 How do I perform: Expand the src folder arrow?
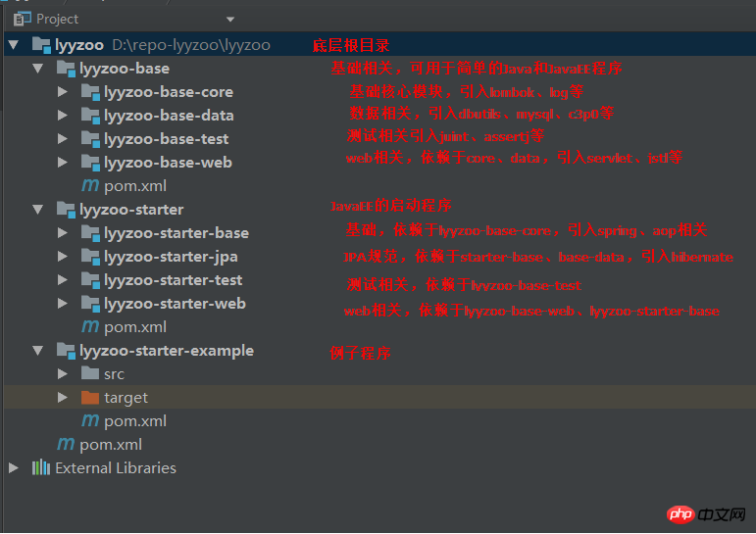pos(63,374)
